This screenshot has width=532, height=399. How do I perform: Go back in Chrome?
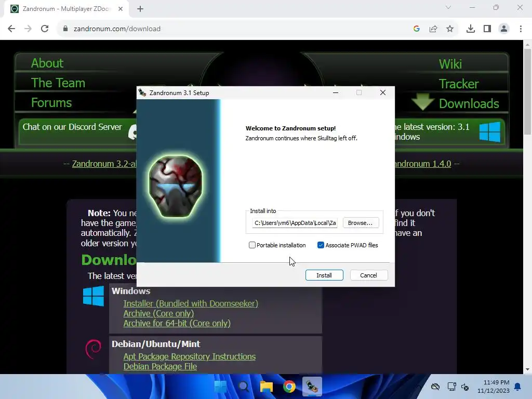[11, 29]
